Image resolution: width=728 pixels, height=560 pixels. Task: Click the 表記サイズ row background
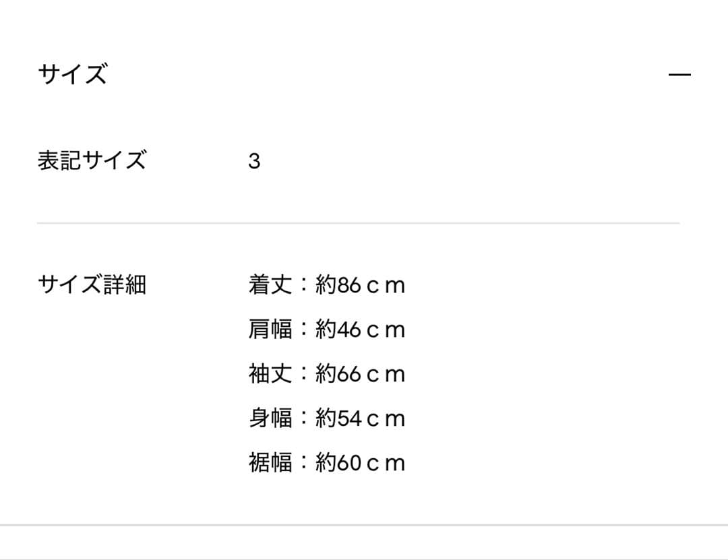click(x=404, y=159)
